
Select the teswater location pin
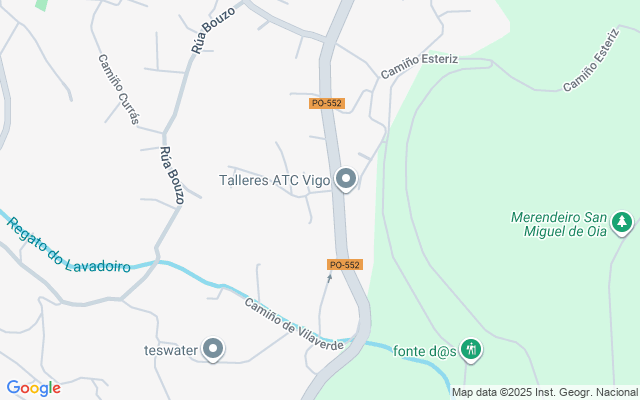click(x=213, y=349)
